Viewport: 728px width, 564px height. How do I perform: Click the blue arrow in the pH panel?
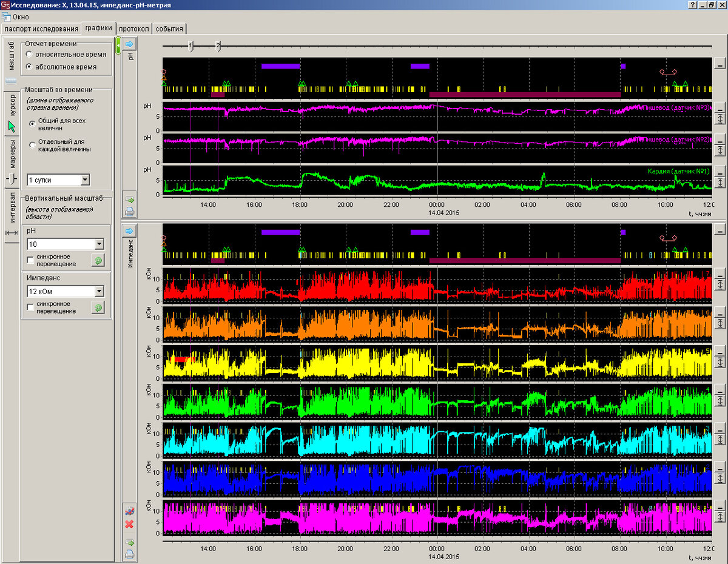130,44
